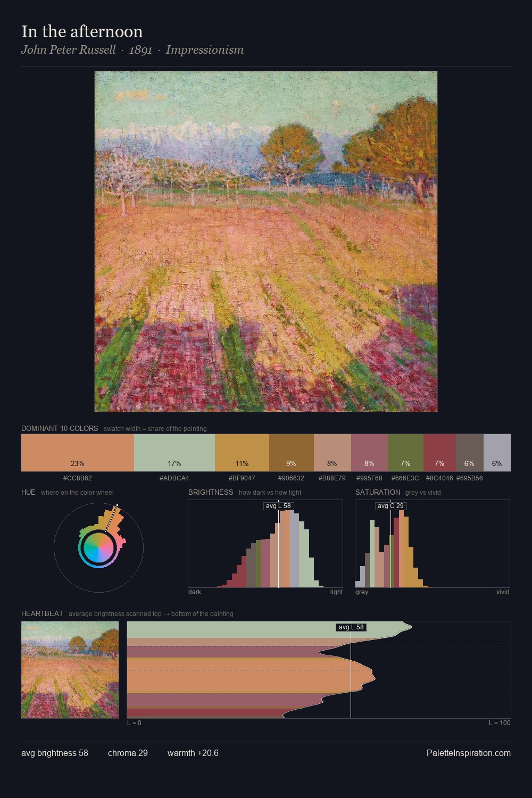Click 'warmth +20.6' in footer

pos(193,753)
